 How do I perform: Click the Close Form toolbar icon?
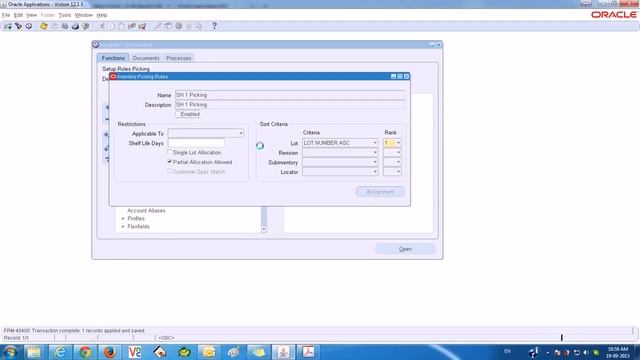86,26
